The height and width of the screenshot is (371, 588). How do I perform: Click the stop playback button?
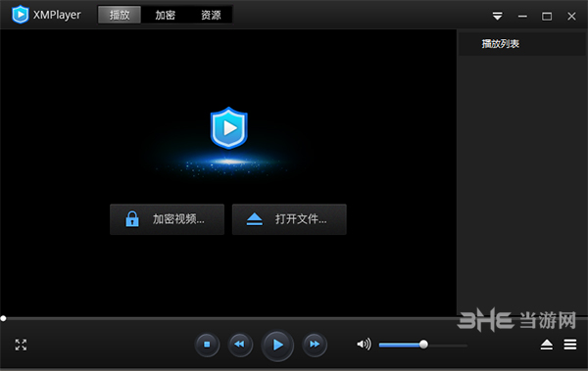coord(207,345)
